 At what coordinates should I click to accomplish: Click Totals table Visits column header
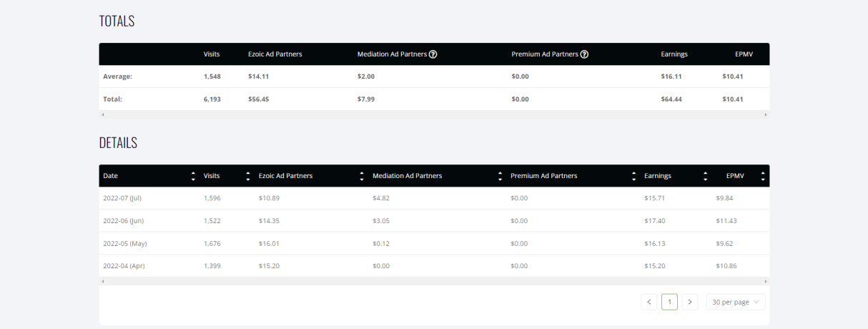(x=212, y=54)
